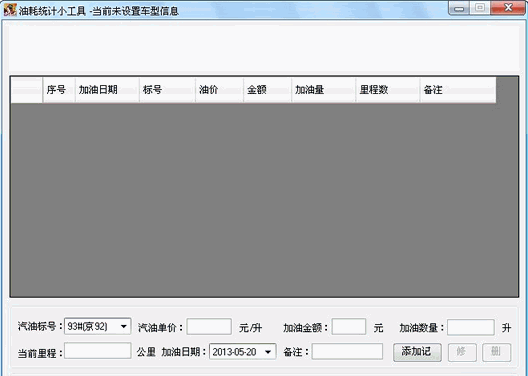
Task: Click the 备注 remark input field
Action: [x=347, y=351]
